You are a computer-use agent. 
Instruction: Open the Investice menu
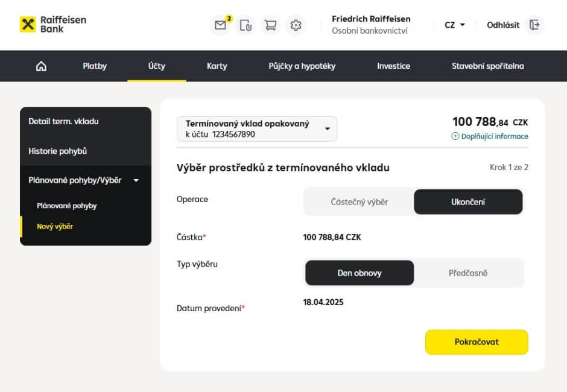pyautogui.click(x=393, y=66)
